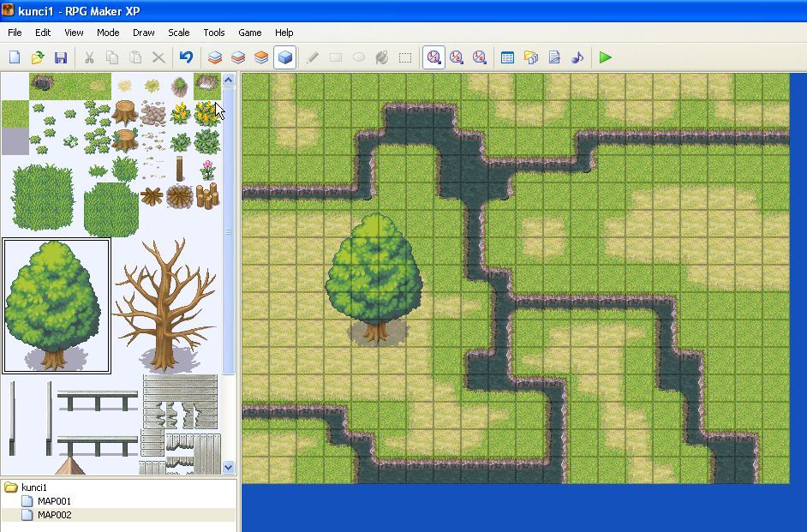Viewport: 807px width, 532px height.
Task: Select MAP002 in the map list
Action: click(x=54, y=515)
